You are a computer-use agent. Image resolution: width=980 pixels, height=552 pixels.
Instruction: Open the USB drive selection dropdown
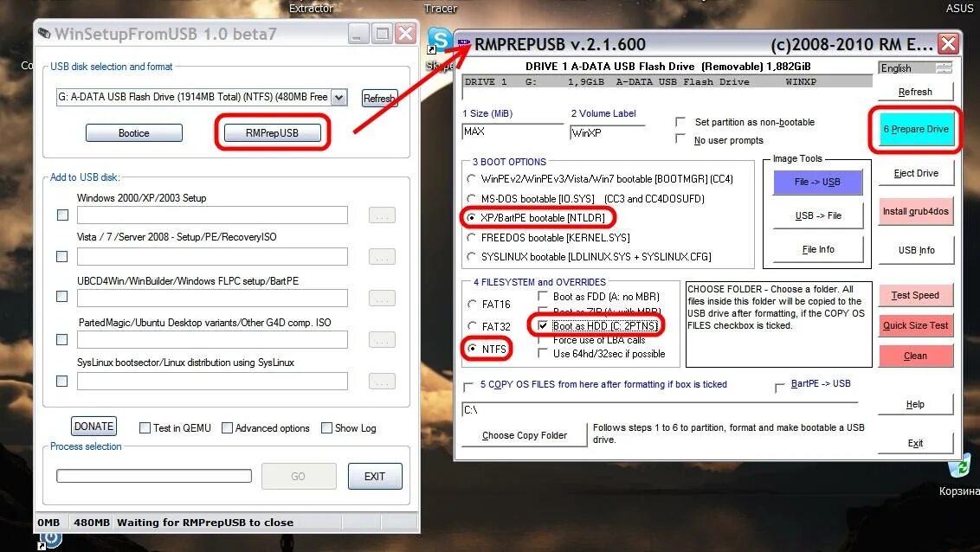point(338,98)
